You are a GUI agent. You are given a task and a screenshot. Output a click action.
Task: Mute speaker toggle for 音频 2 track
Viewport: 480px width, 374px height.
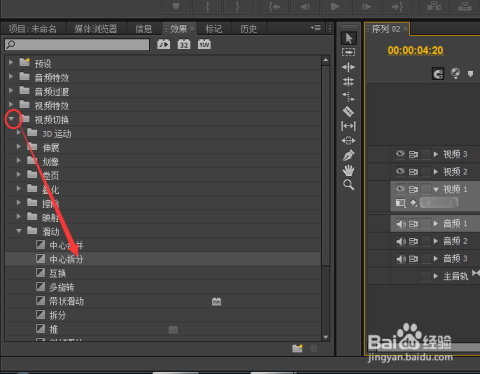point(401,241)
